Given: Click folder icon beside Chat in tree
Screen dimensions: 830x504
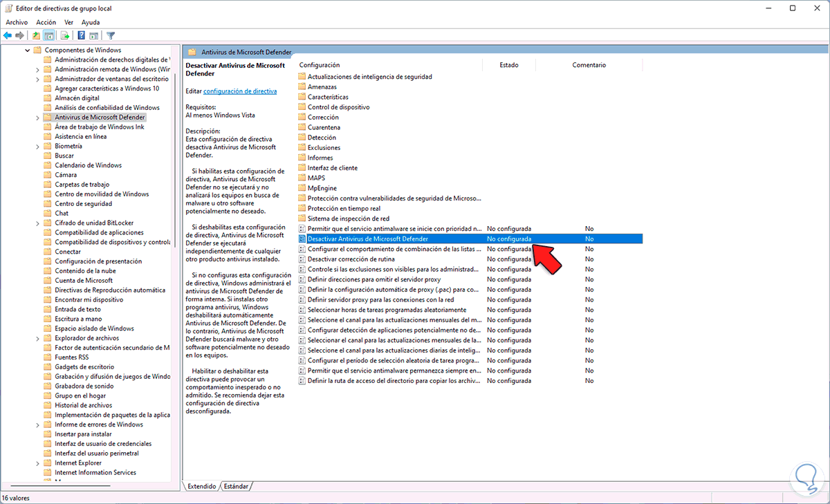Looking at the screenshot, I should (x=48, y=214).
